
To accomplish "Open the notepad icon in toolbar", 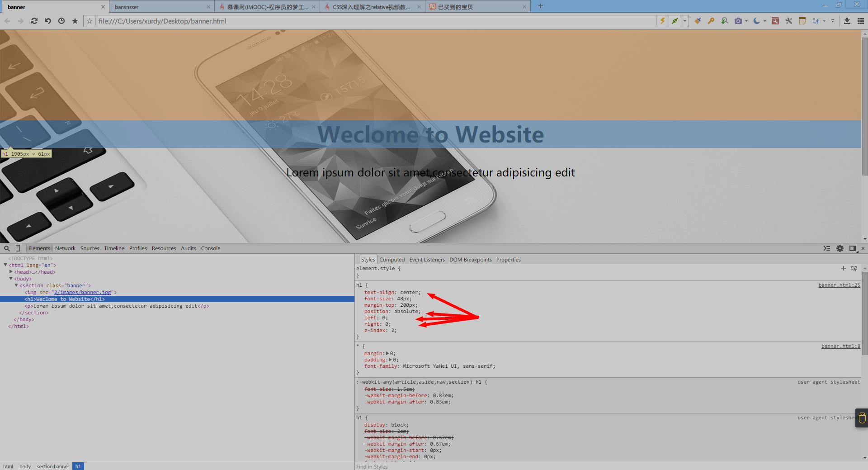I will coord(802,21).
